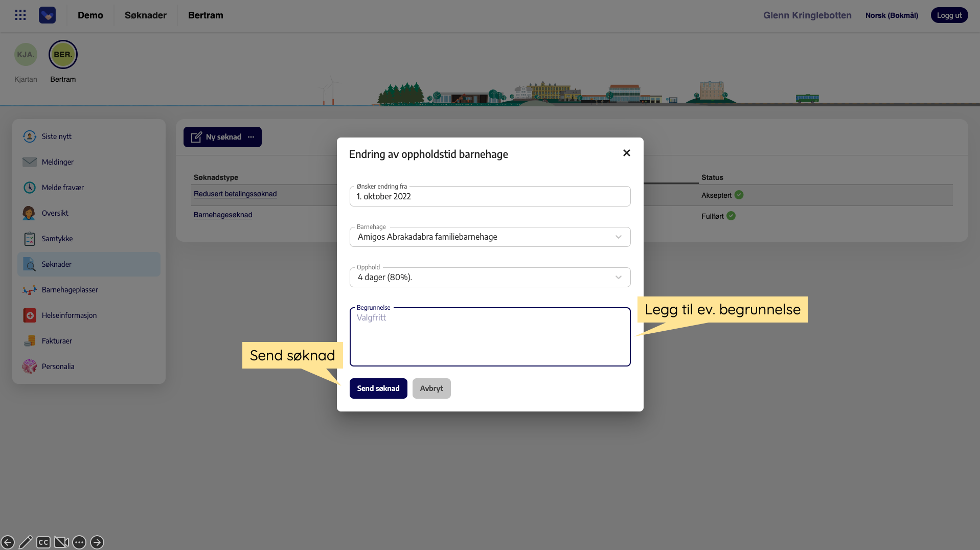
Task: Click the Personalia fingerprint icon
Action: click(30, 366)
